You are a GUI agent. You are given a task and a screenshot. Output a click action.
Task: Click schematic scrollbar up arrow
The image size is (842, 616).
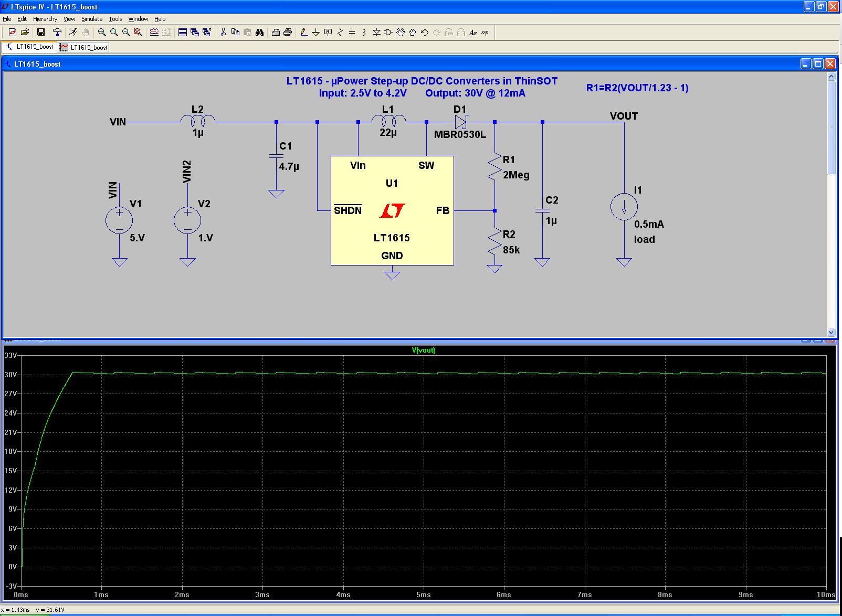(831, 77)
